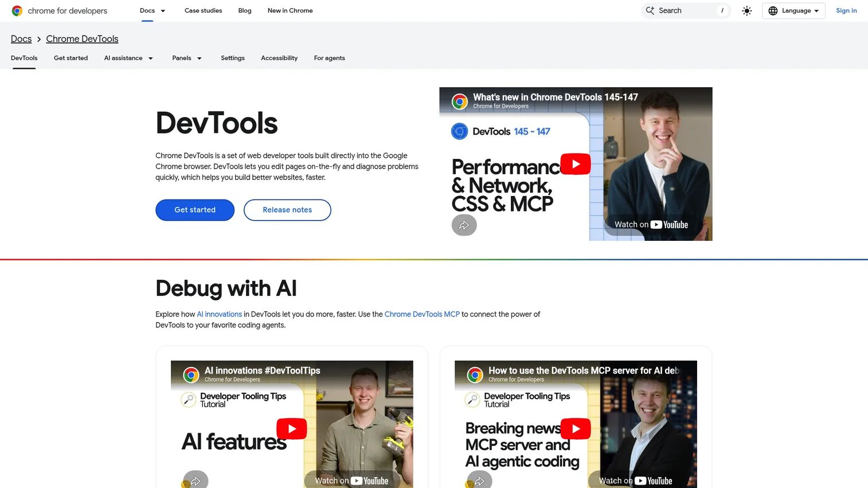Focus the Search input field
Image resolution: width=868 pixels, height=488 pixels.
tap(686, 11)
